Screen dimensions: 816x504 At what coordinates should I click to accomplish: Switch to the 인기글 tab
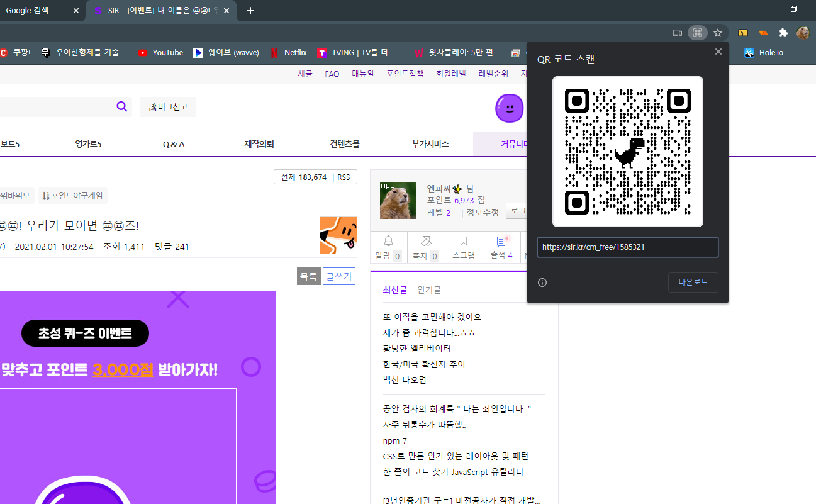click(x=429, y=289)
